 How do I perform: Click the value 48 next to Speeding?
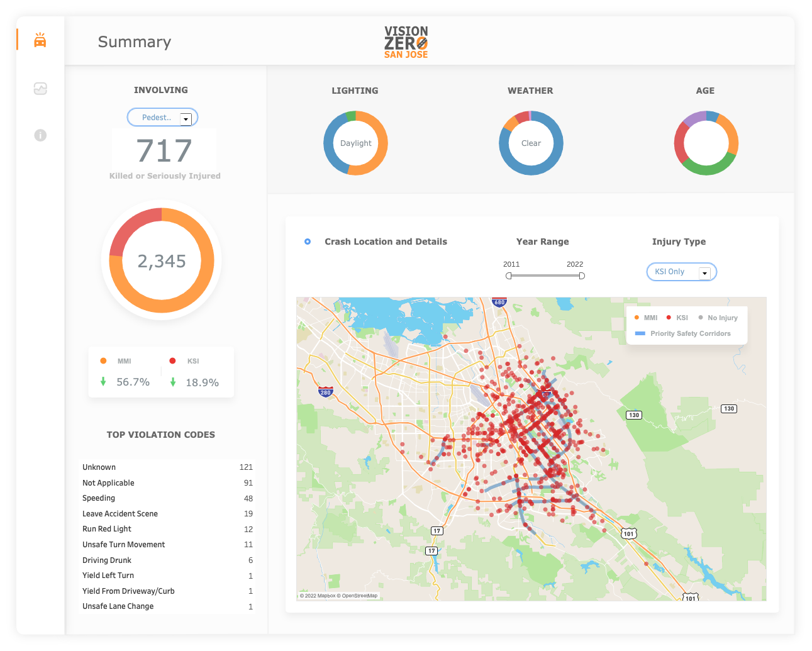pyautogui.click(x=248, y=498)
